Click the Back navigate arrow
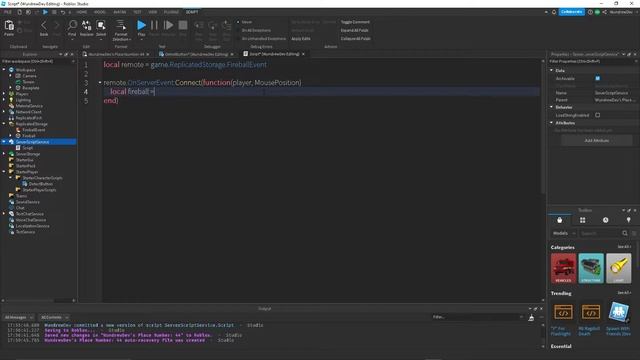Screen dimensions: 640x360 click(44, 26)
